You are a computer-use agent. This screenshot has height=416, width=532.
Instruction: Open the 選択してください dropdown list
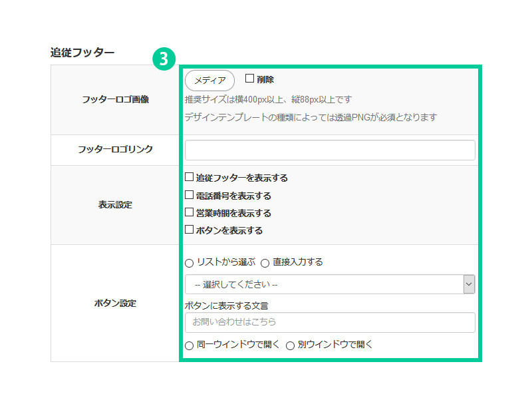[x=330, y=284]
